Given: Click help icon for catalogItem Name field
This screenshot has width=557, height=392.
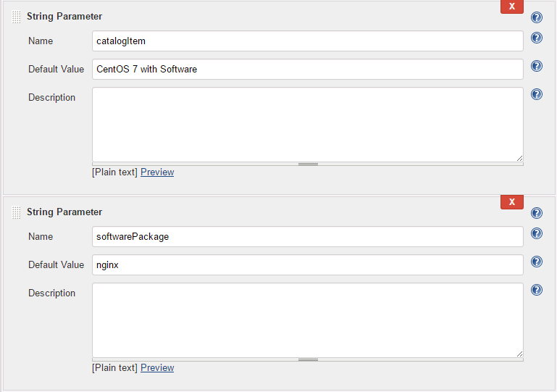Looking at the screenshot, I should click(x=537, y=38).
